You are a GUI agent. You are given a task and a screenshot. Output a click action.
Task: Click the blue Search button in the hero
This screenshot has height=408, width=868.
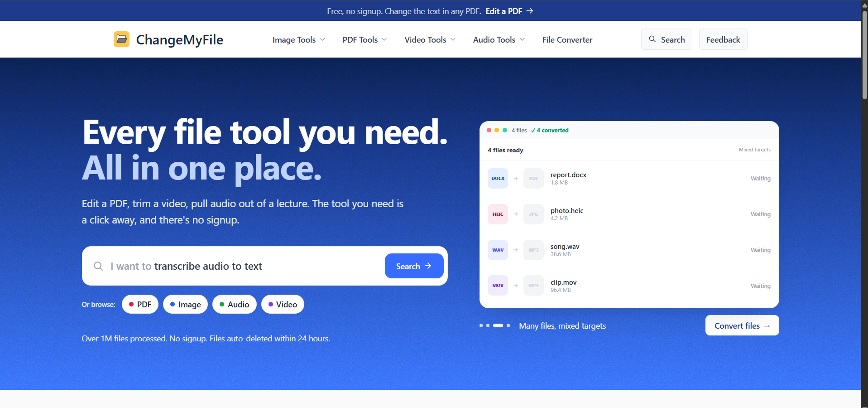pyautogui.click(x=414, y=266)
